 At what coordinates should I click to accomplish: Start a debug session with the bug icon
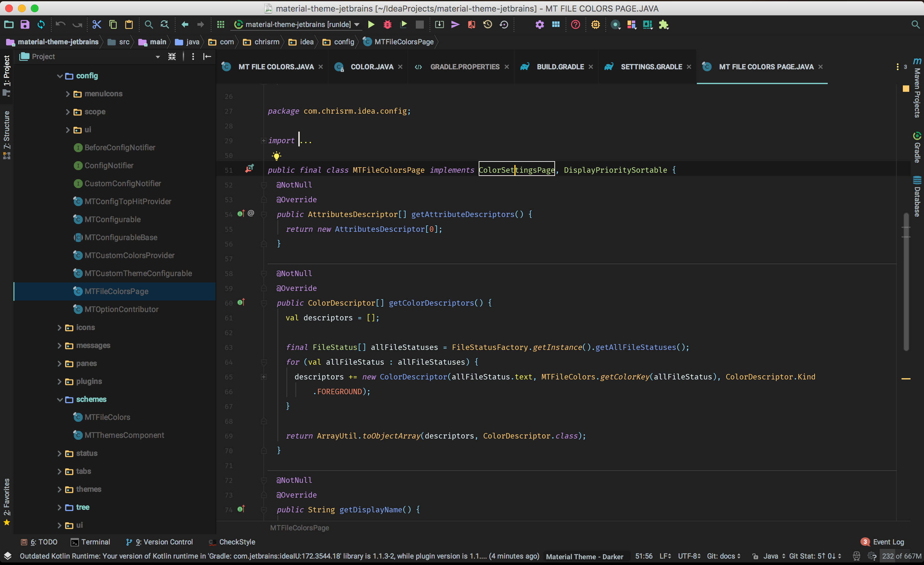coord(387,24)
